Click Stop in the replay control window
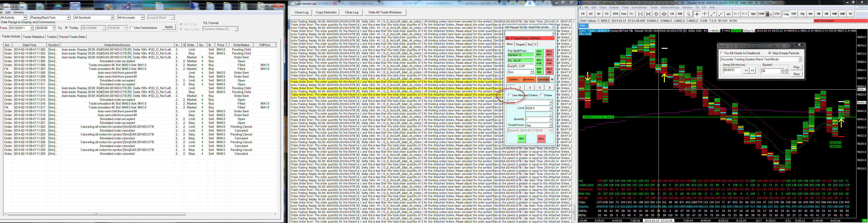Image resolution: width=868 pixels, height=223 pixels. (796, 74)
